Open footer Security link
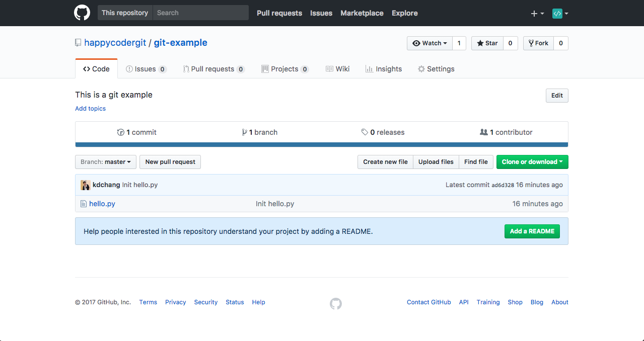The width and height of the screenshot is (644, 341). pos(206,302)
